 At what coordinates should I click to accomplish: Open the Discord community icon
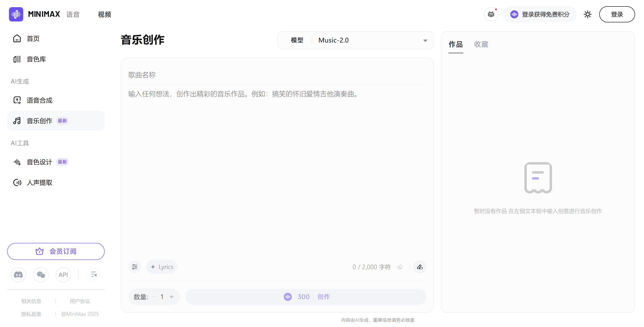[x=18, y=274]
